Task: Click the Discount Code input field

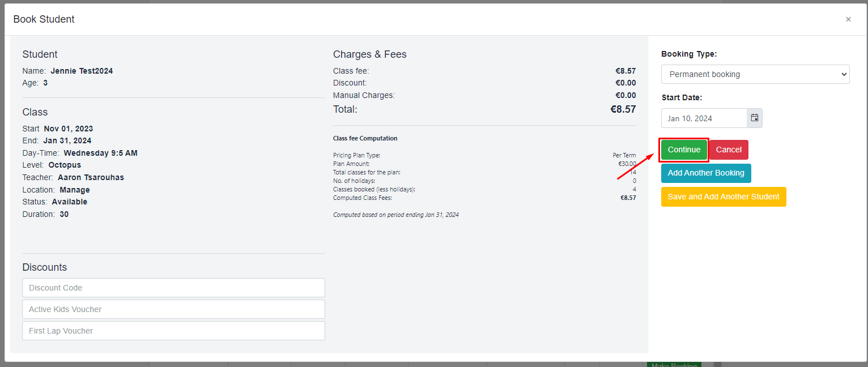Action: (173, 288)
